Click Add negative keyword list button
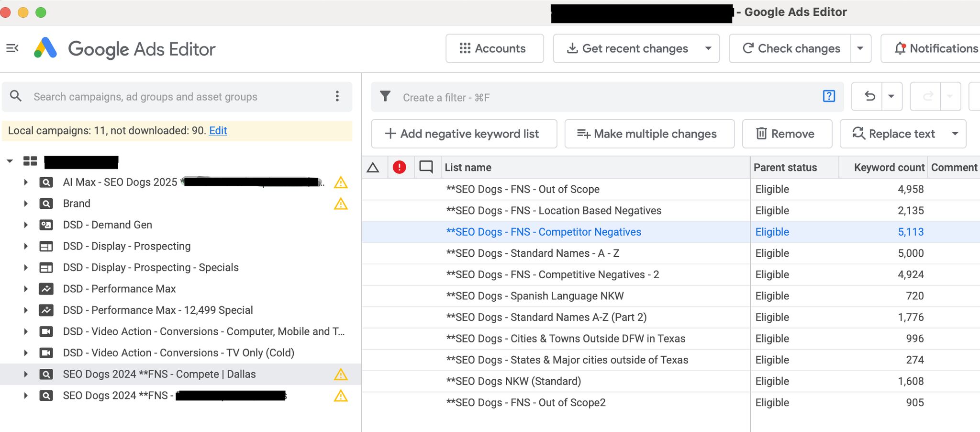The image size is (980, 432). [464, 134]
